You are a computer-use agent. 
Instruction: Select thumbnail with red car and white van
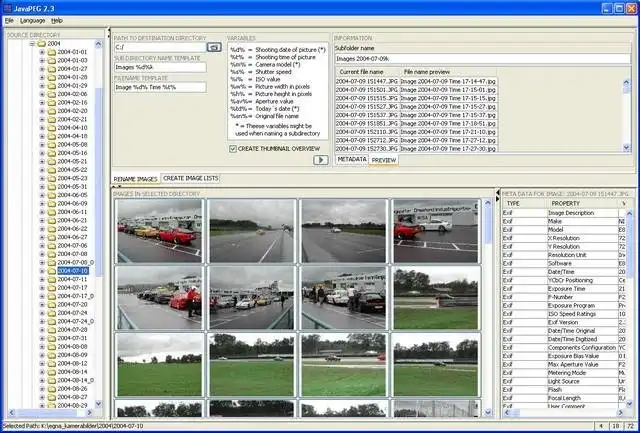436,231
